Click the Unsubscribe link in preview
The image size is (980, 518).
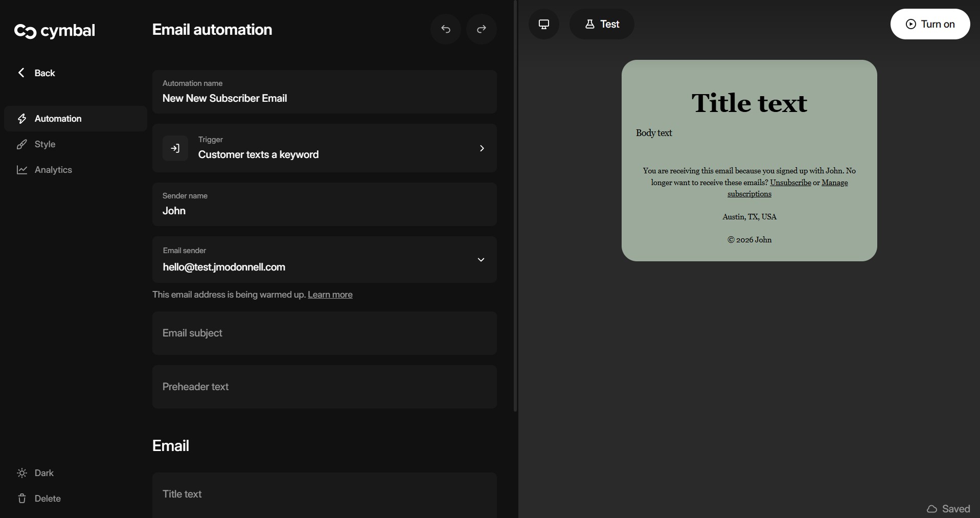[790, 183]
